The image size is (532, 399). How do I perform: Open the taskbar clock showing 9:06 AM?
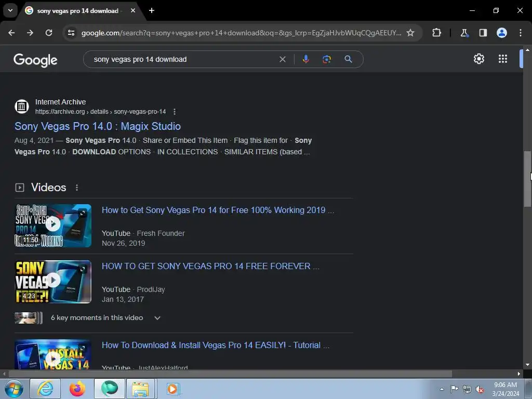(x=506, y=389)
